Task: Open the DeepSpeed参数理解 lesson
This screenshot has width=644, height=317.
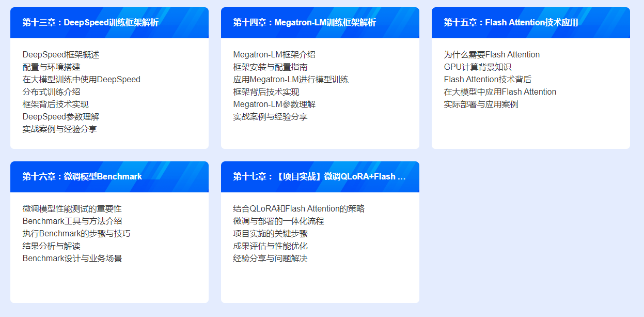Action: click(x=61, y=117)
